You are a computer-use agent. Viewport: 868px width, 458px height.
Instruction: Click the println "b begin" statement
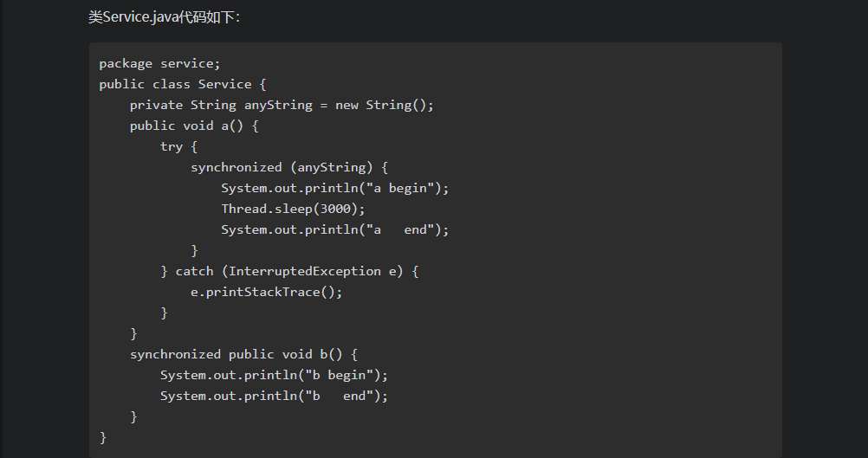point(274,375)
